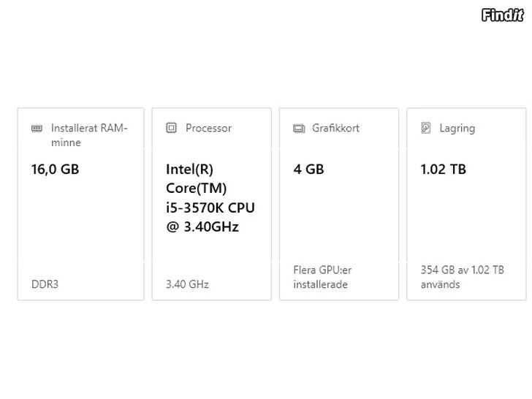Image resolution: width=532 pixels, height=399 pixels.
Task: Click the Processor chip icon
Action: pyautogui.click(x=171, y=128)
